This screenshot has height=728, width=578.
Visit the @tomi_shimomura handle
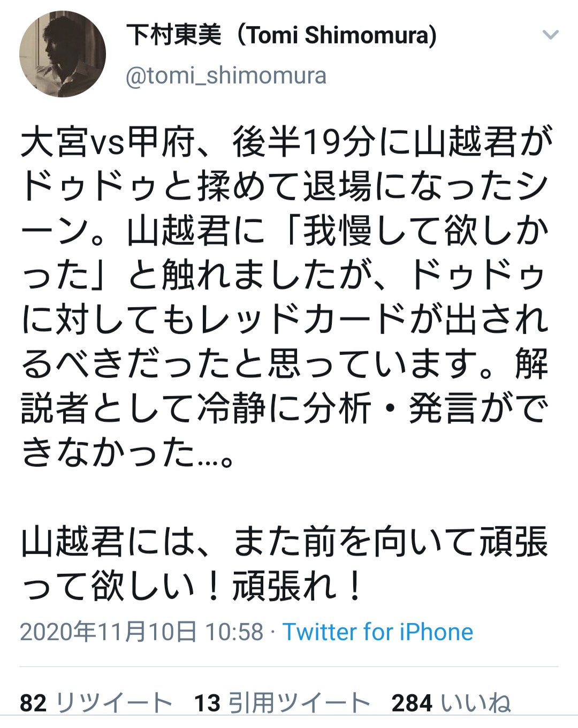coord(226,76)
